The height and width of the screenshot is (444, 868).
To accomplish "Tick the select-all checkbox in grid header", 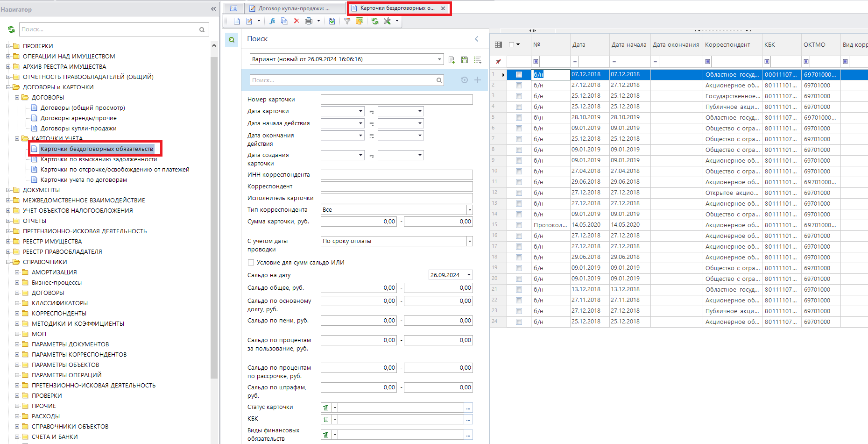I will (x=512, y=45).
